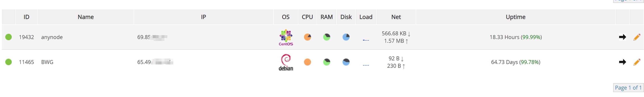The image size is (644, 97).
Task: Click the CPU pie chart for BWG
Action: (307, 62)
